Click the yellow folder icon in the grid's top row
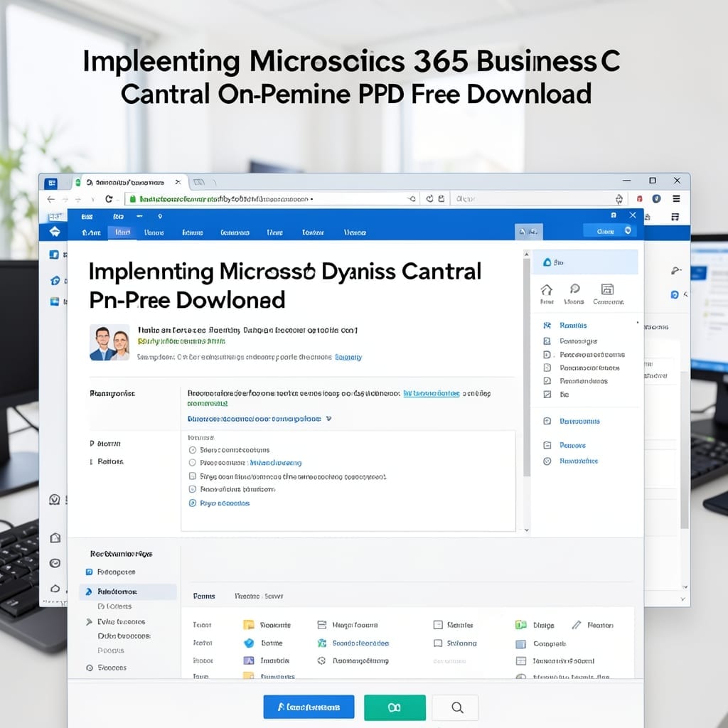 pyautogui.click(x=249, y=625)
